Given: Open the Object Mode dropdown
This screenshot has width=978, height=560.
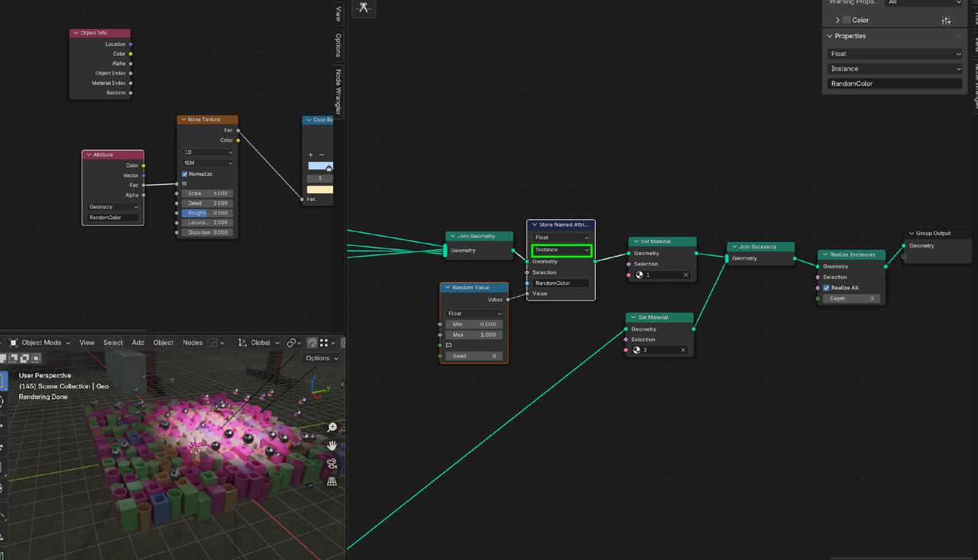Looking at the screenshot, I should pos(41,343).
